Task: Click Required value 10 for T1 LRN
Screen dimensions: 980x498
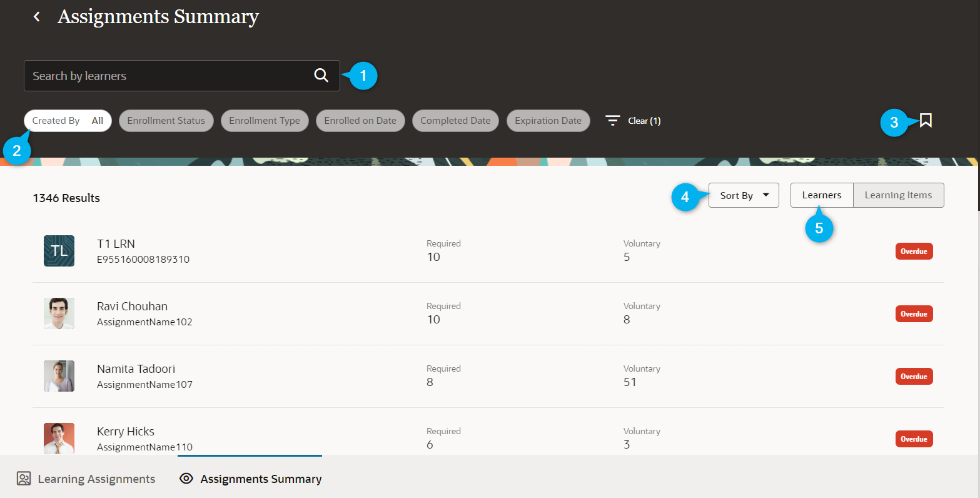Action: click(x=433, y=257)
